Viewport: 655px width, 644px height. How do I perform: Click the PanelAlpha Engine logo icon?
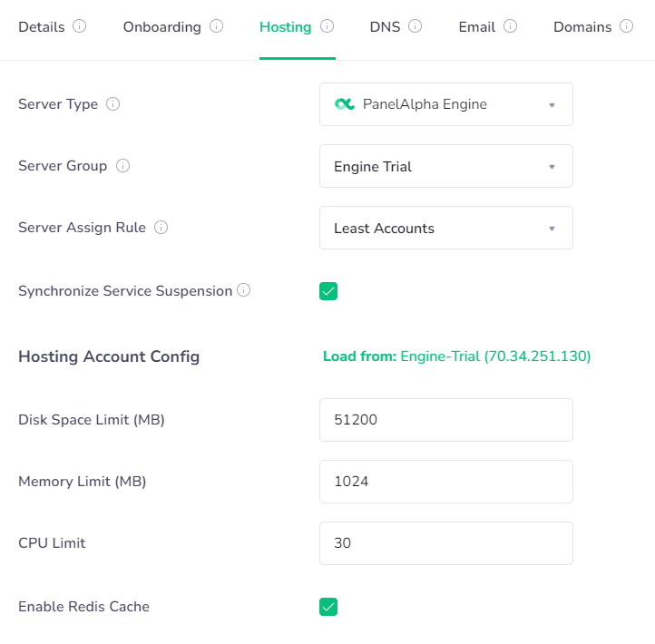[x=345, y=104]
